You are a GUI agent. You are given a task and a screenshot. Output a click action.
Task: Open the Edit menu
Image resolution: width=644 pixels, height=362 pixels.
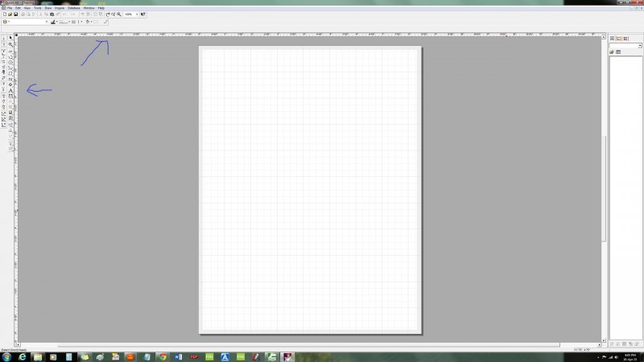[18, 8]
